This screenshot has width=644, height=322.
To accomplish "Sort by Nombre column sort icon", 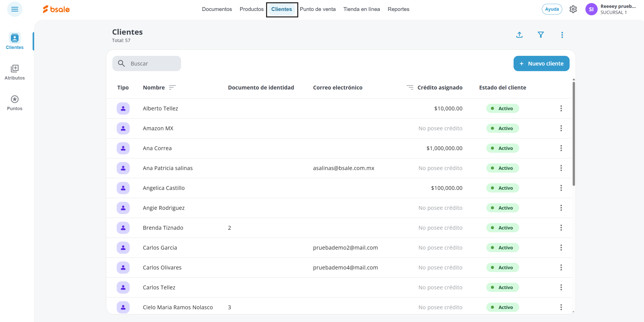I will [x=172, y=88].
